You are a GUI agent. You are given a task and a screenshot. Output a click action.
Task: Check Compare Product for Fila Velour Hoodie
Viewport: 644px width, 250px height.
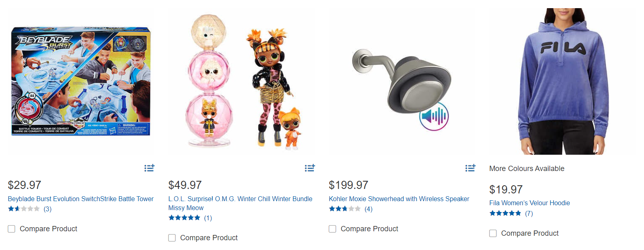493,233
